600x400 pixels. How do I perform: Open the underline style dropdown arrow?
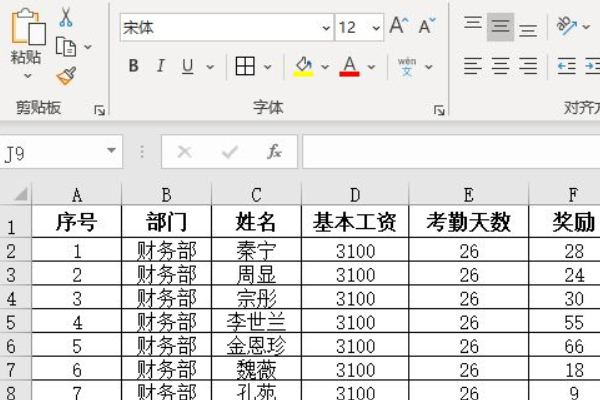[x=210, y=67]
